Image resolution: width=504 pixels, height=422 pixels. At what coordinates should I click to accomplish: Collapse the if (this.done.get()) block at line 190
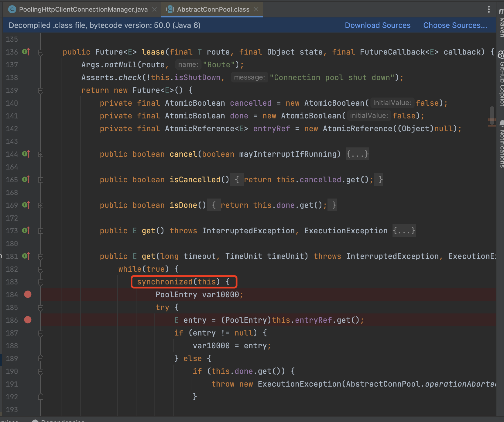41,372
